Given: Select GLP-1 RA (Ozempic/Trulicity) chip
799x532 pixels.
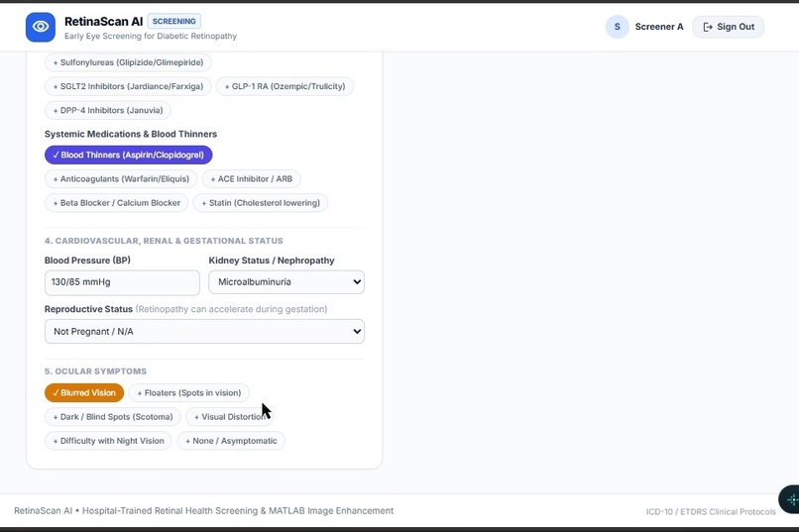Looking at the screenshot, I should [x=285, y=86].
